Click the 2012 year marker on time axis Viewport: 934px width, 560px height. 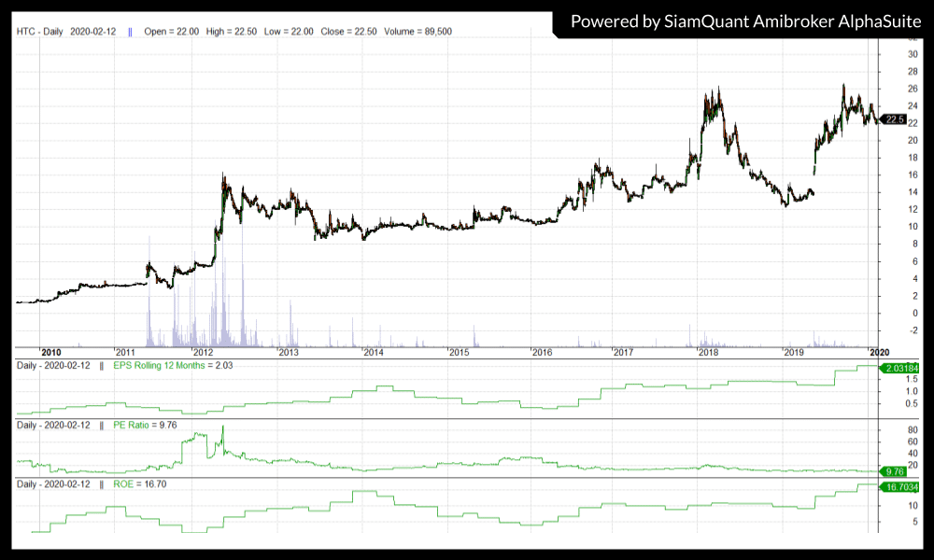pos(203,352)
